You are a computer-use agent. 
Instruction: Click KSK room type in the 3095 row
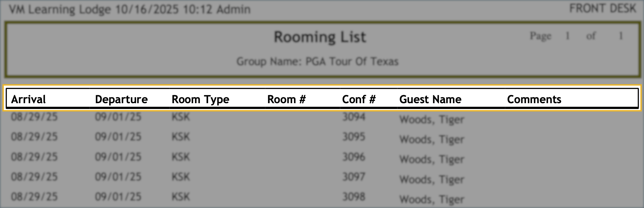181,137
